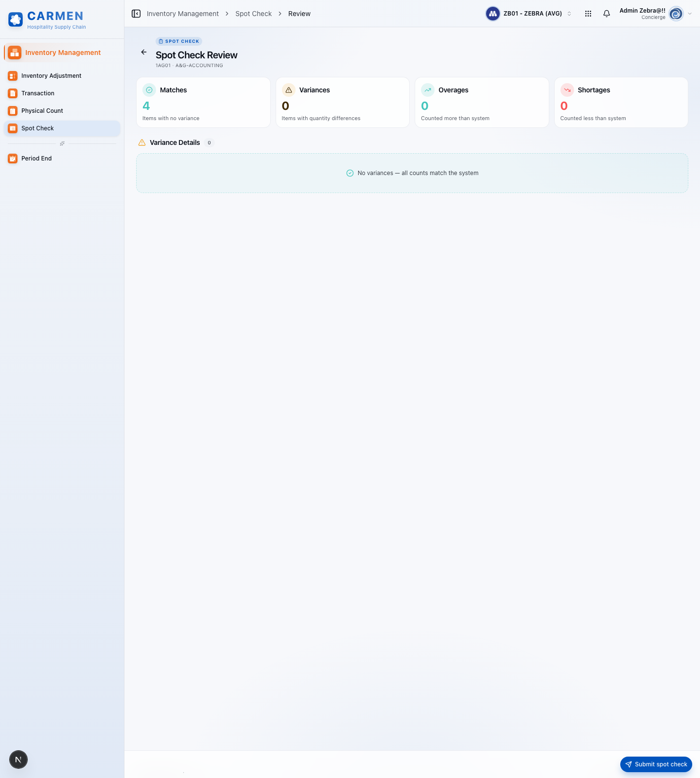
Task: Click the Variances warning triangle icon
Action: [289, 90]
